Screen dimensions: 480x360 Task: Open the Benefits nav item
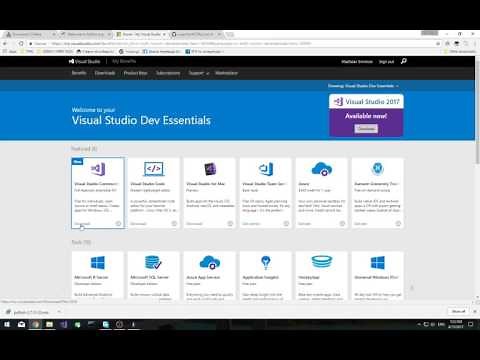point(79,73)
